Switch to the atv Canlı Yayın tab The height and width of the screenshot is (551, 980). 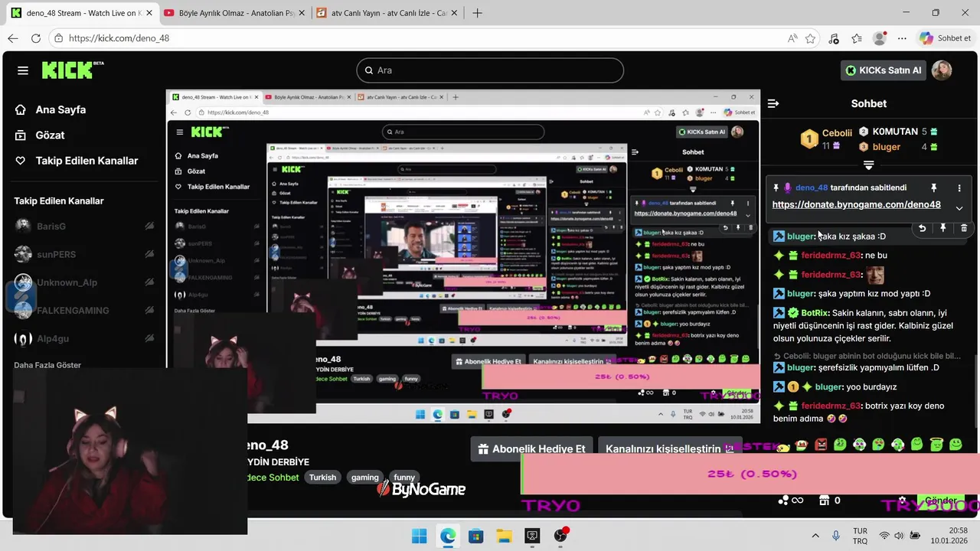[387, 14]
